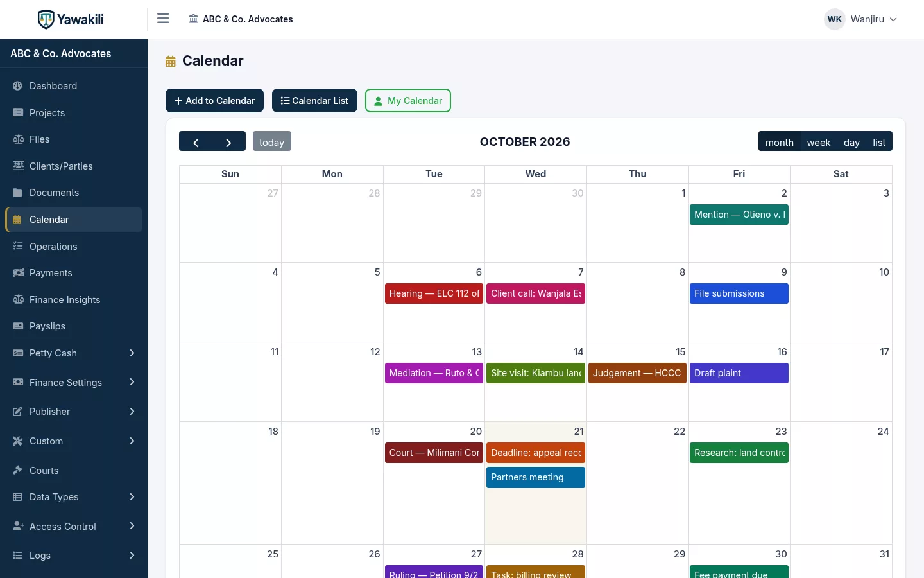
Task: Go to next month arrow
Action: pyautogui.click(x=229, y=141)
